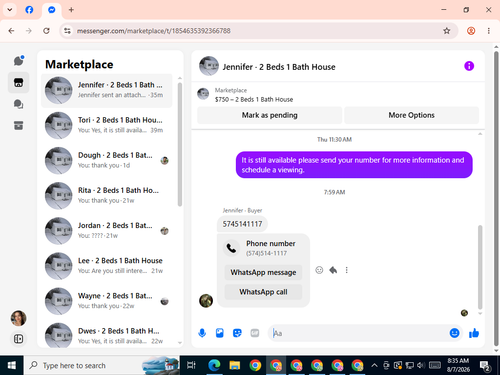The width and height of the screenshot is (500, 375).
Task: Open emoji picker in message box
Action: click(454, 333)
